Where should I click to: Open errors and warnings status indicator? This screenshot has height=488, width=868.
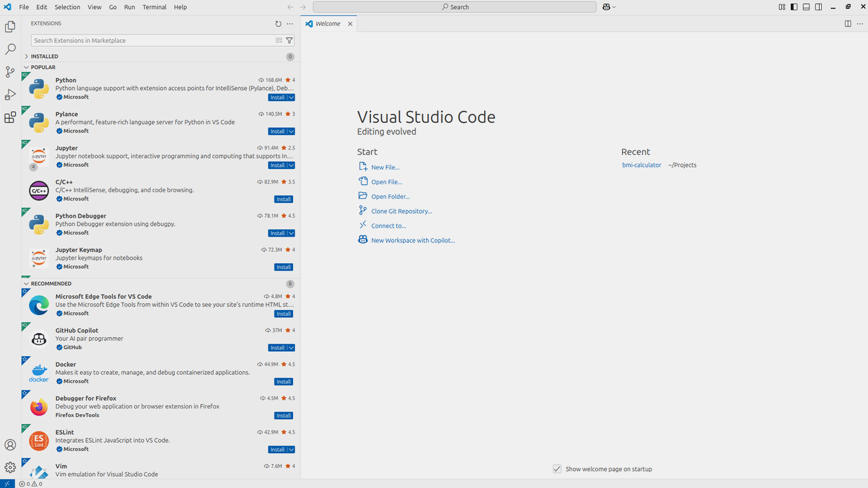pos(30,483)
